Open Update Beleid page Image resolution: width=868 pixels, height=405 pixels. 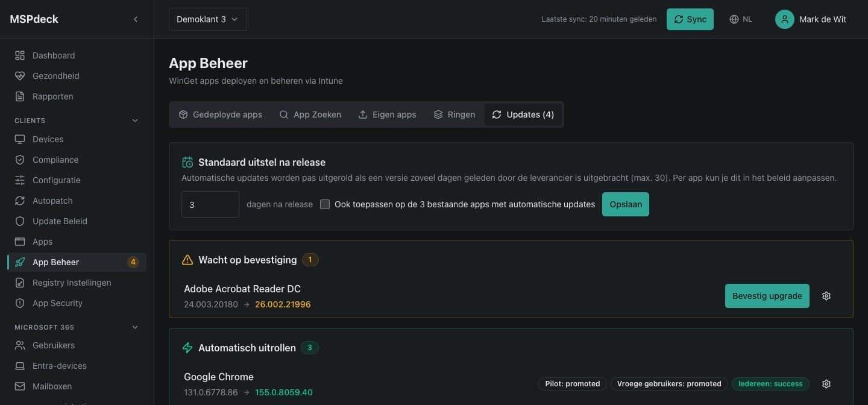click(x=77, y=221)
